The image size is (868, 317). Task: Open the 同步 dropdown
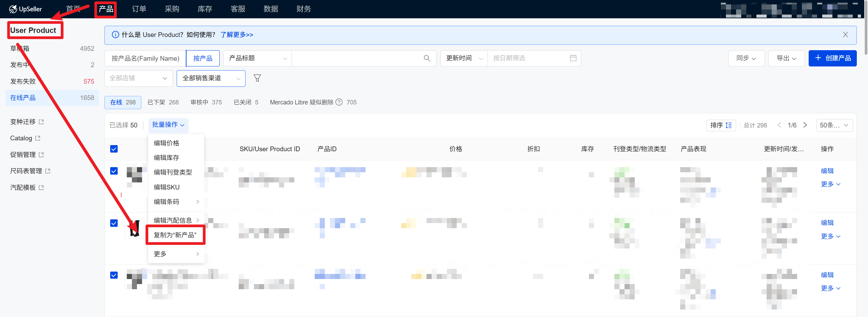(746, 58)
